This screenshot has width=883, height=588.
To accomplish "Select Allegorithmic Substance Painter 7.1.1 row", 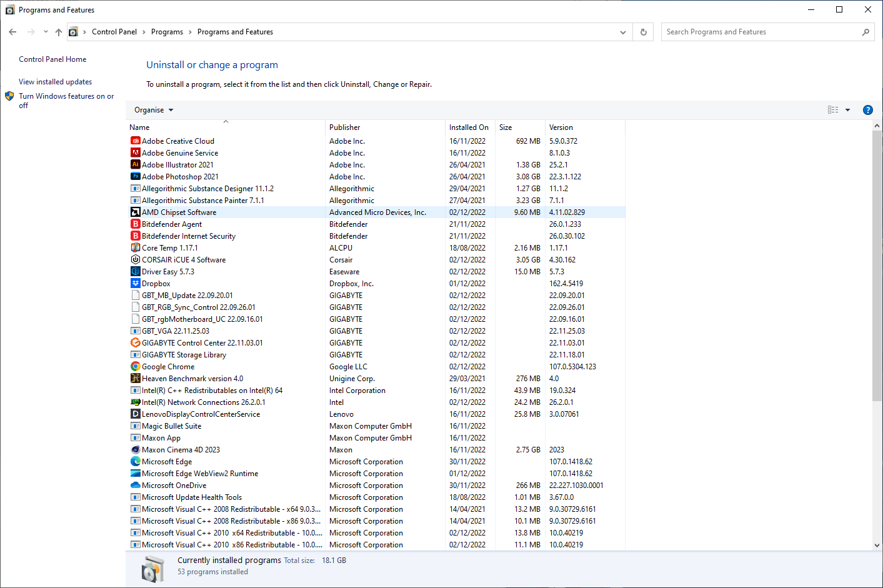I will [x=376, y=201].
